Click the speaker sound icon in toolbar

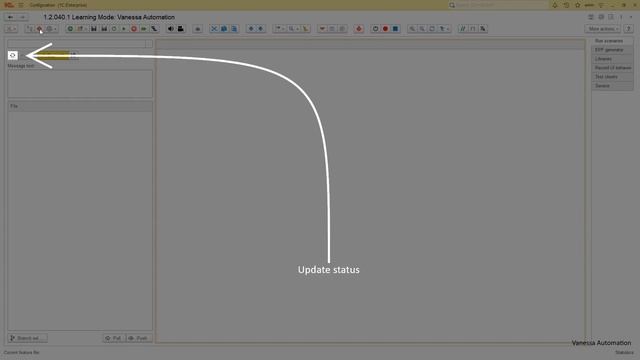pyautogui.click(x=171, y=29)
